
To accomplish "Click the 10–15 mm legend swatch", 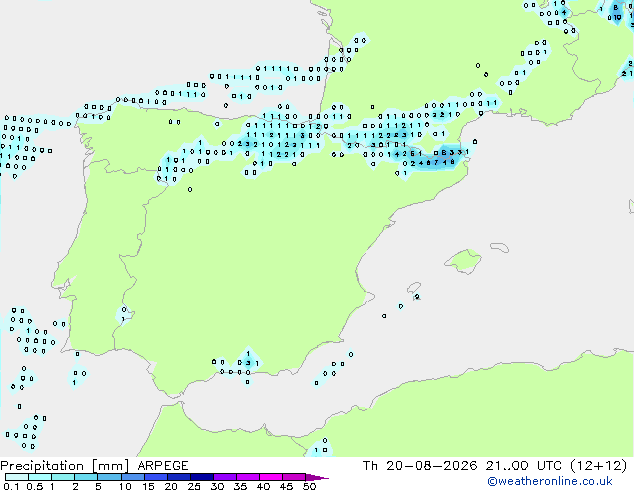I will click(132, 477).
